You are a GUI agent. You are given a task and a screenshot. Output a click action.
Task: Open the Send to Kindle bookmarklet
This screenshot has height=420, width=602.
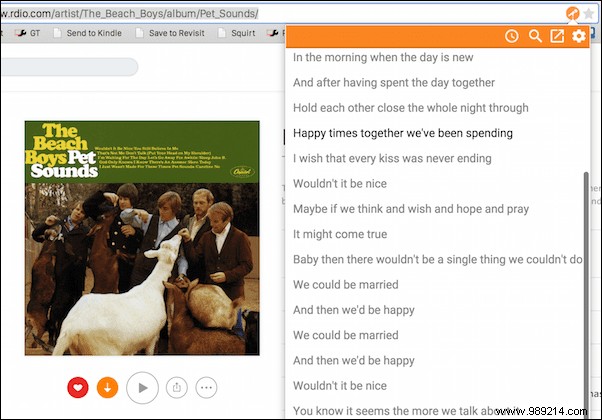click(x=88, y=33)
